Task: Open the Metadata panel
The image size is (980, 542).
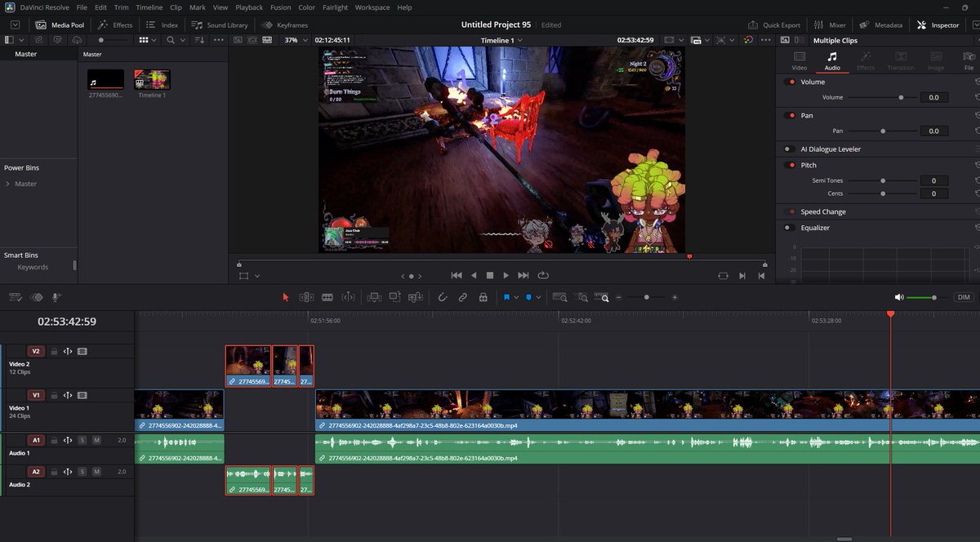Action: (880, 24)
